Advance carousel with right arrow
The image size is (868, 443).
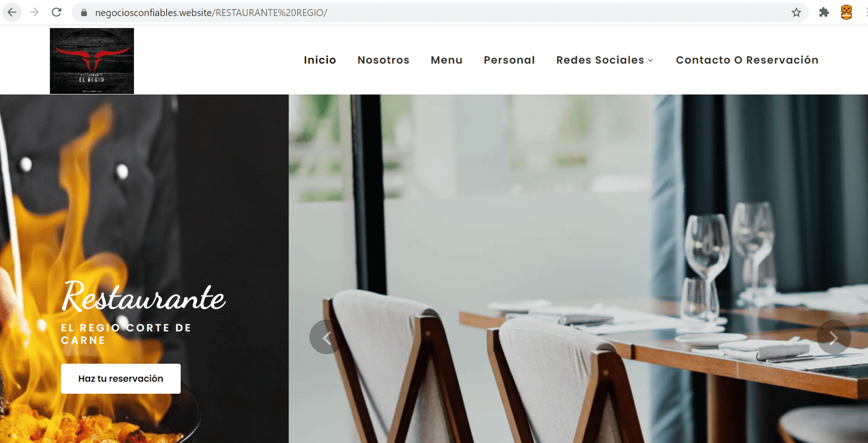(x=834, y=337)
